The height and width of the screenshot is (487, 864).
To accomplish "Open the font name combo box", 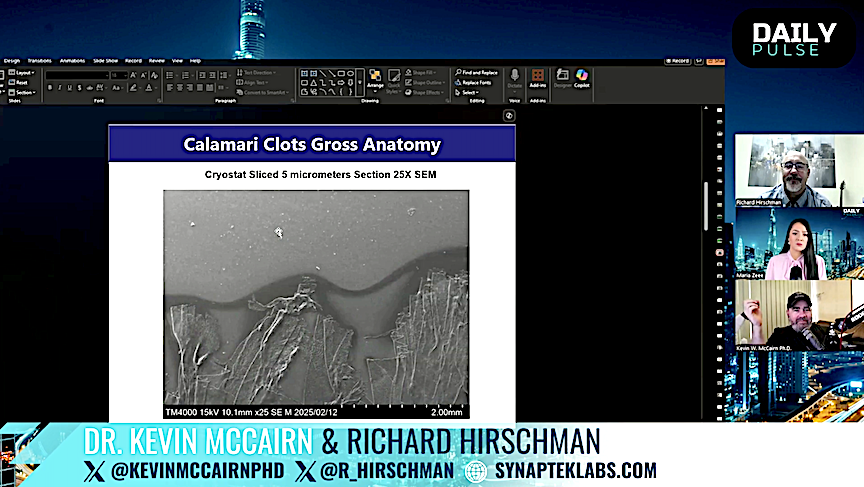I will tap(76, 75).
